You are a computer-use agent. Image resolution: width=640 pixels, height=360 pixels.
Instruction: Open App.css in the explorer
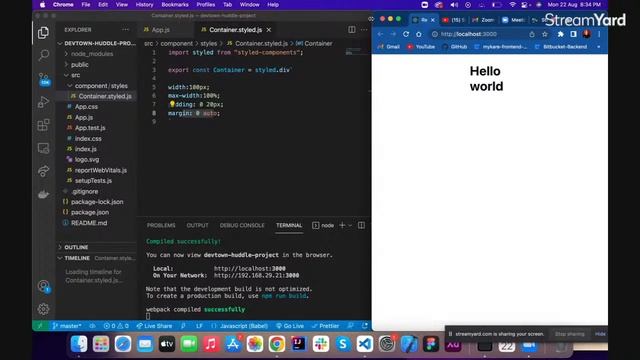point(86,107)
